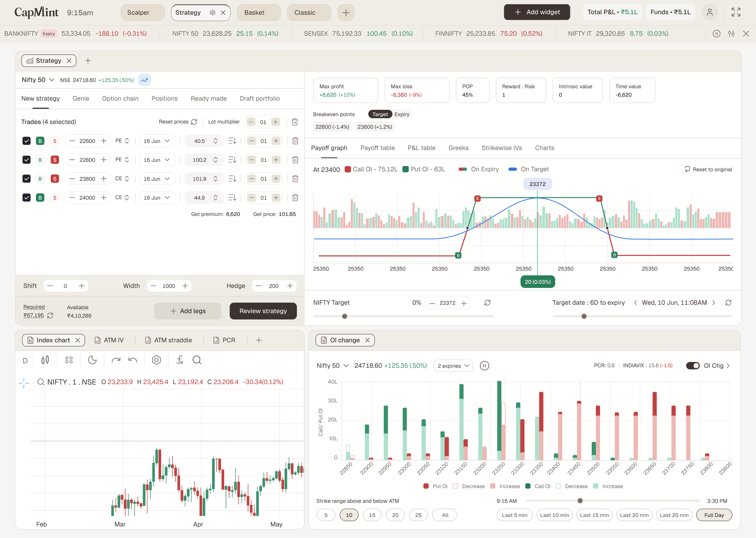756x538 pixels.
Task: Open the 2 expiries dropdown
Action: coord(453,366)
